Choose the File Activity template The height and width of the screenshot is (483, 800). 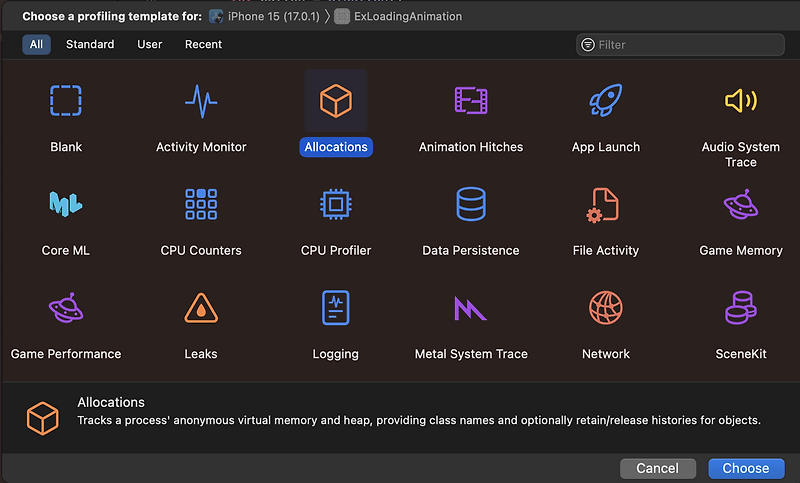tap(605, 206)
